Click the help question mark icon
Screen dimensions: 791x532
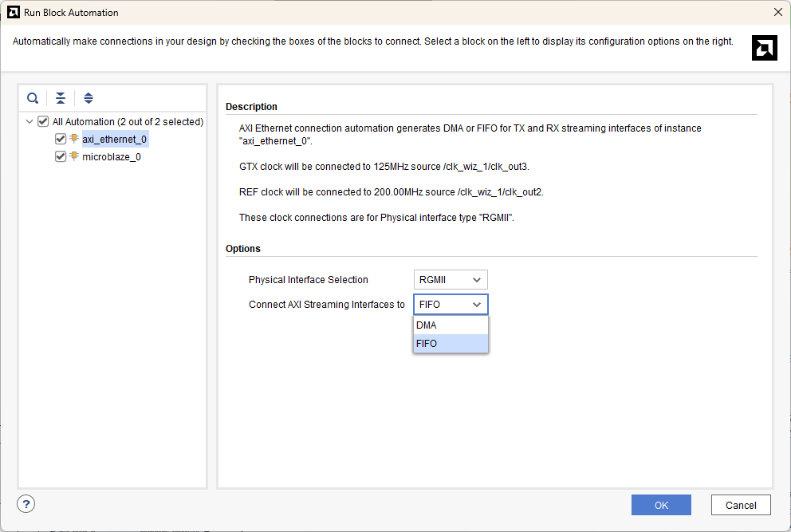point(26,504)
